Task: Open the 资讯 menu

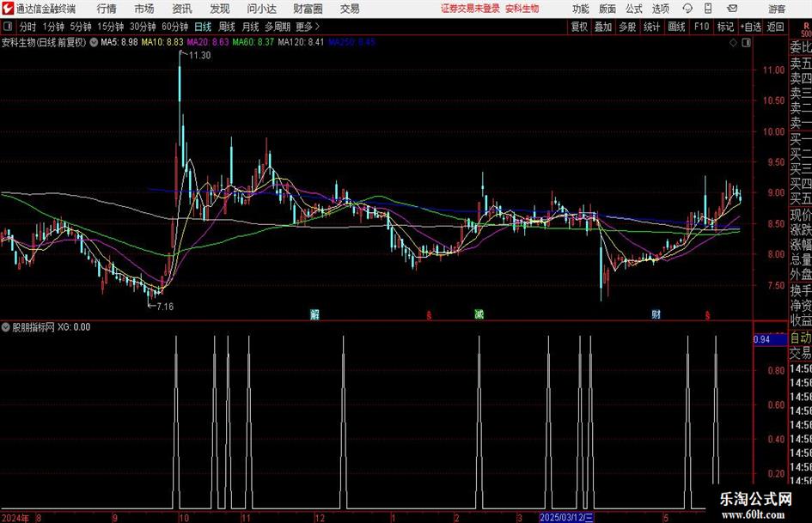Action: click(x=182, y=9)
